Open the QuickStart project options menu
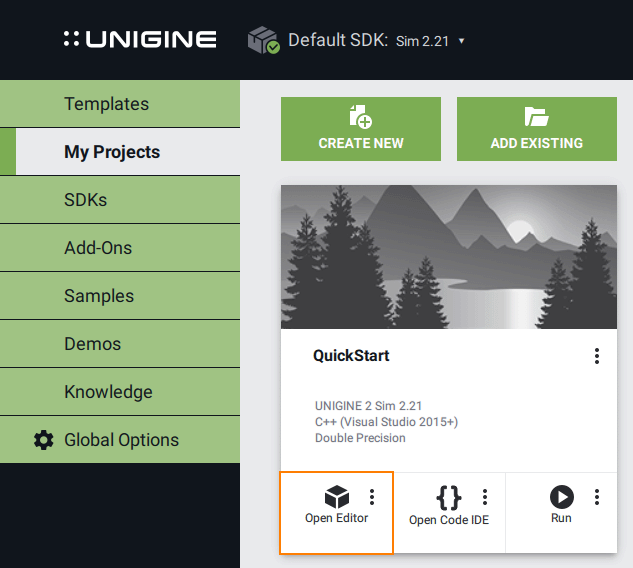 coord(597,356)
